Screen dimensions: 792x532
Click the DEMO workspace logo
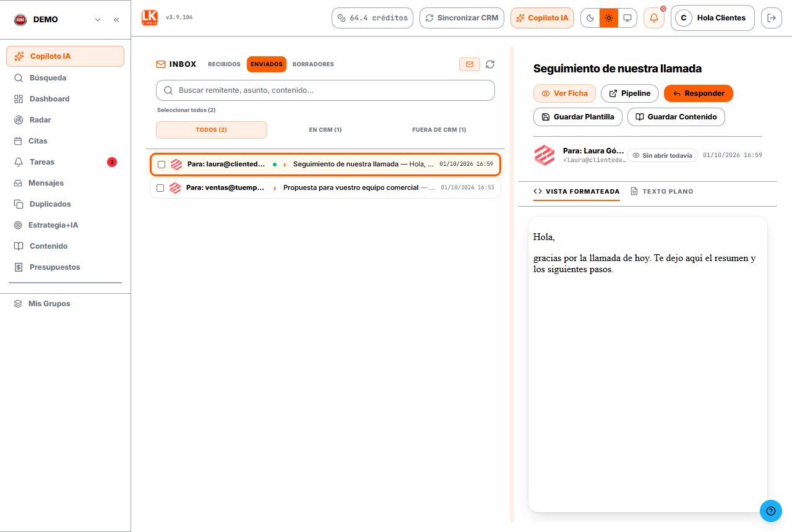point(20,20)
